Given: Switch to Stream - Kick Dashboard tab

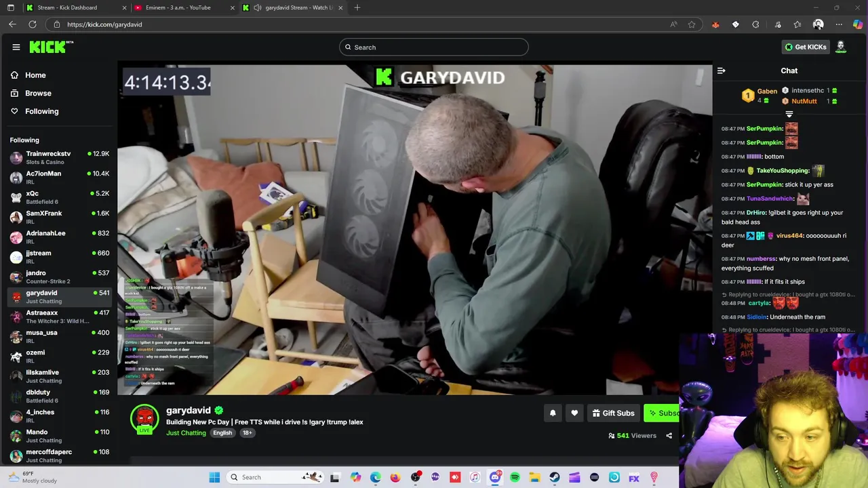Looking at the screenshot, I should click(x=76, y=7).
